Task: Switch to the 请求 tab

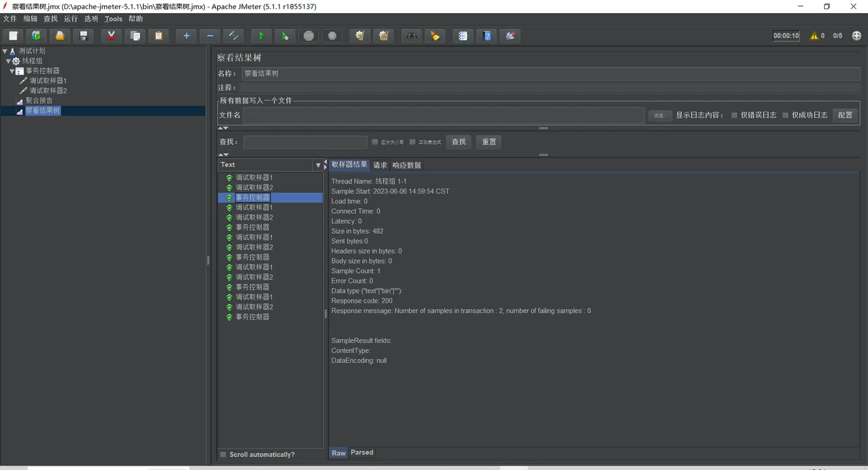Action: point(380,165)
